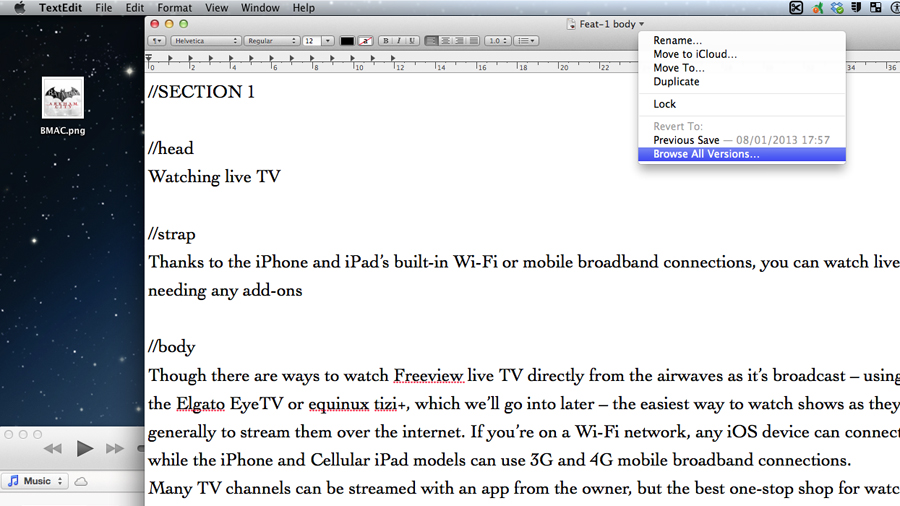Open the 1.0 line spacing selector
The height and width of the screenshot is (506, 900).
(x=497, y=41)
